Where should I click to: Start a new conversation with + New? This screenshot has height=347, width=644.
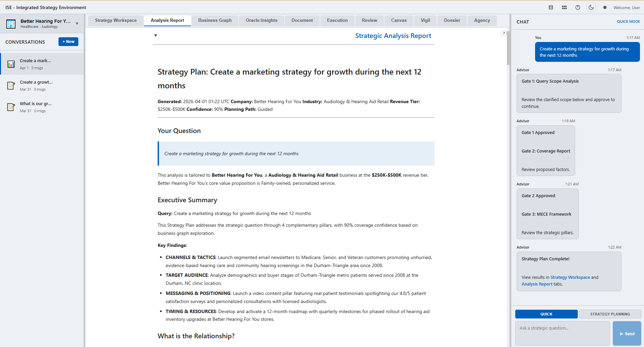click(68, 42)
